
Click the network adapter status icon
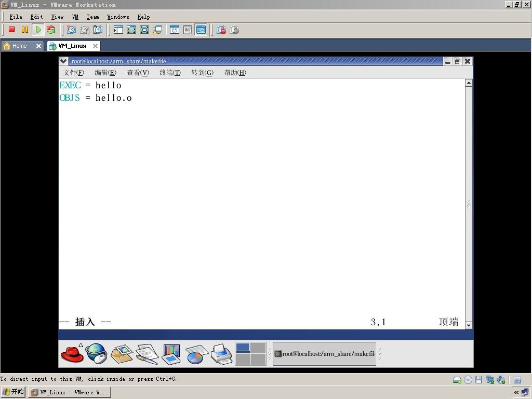(x=489, y=380)
